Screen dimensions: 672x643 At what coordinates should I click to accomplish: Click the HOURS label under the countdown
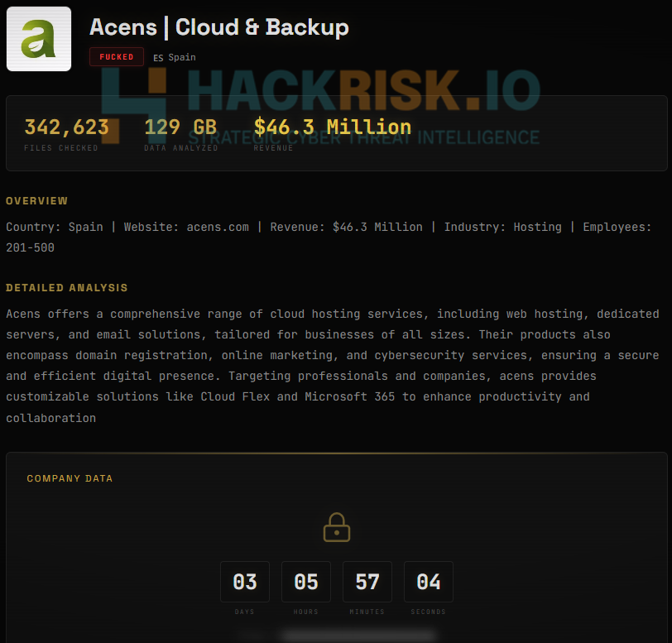[x=306, y=612]
